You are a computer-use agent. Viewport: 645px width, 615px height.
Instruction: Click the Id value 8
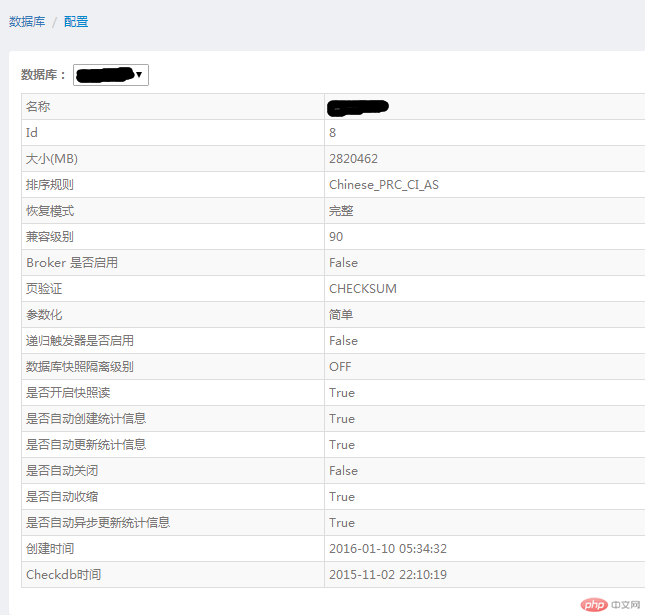332,132
